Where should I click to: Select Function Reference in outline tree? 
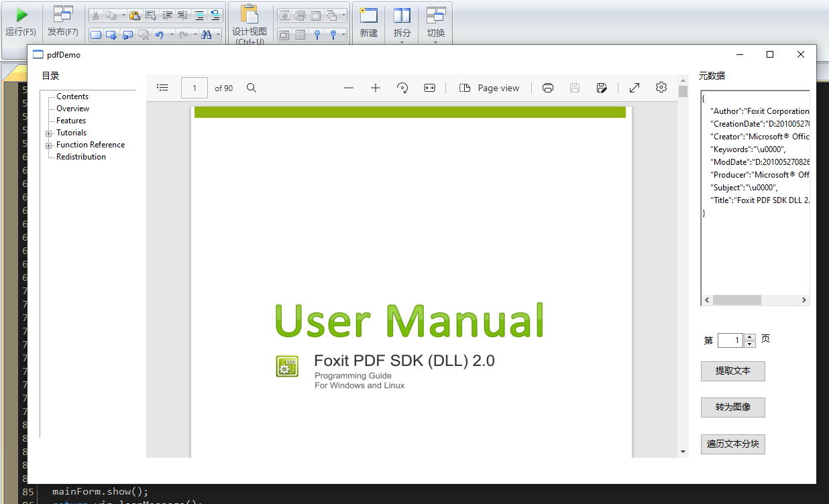[x=91, y=145]
